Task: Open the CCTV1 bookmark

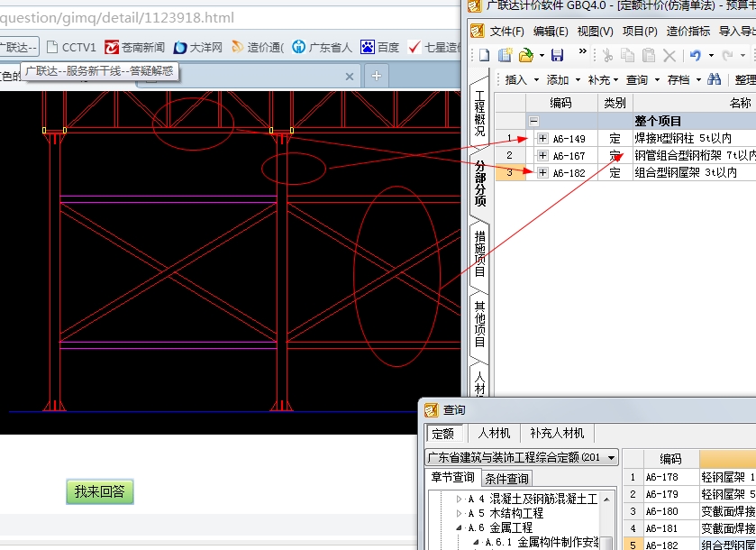Action: pos(71,47)
